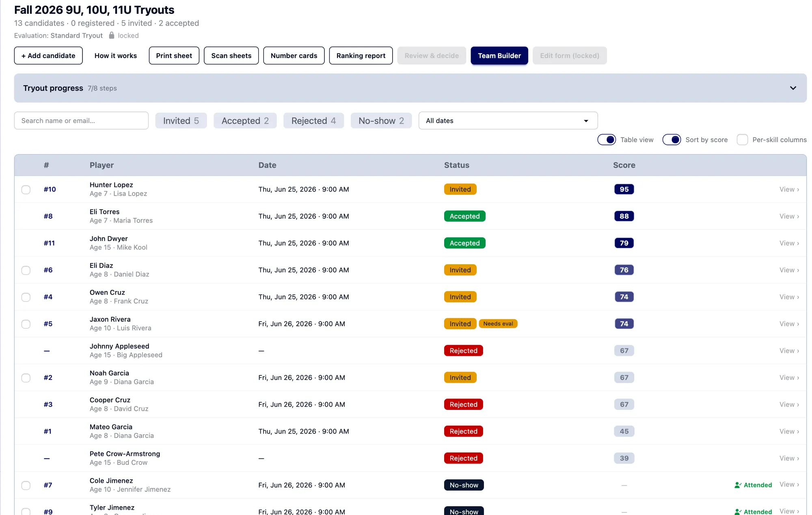The height and width of the screenshot is (515, 812).
Task: Click Attended icon on Cole Jimenez row
Action: (738, 485)
